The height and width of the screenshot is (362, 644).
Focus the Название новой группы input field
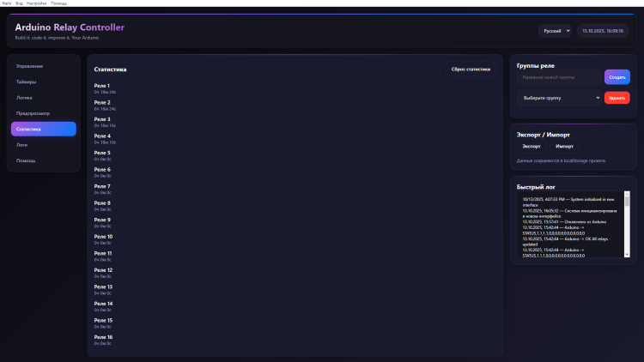559,77
